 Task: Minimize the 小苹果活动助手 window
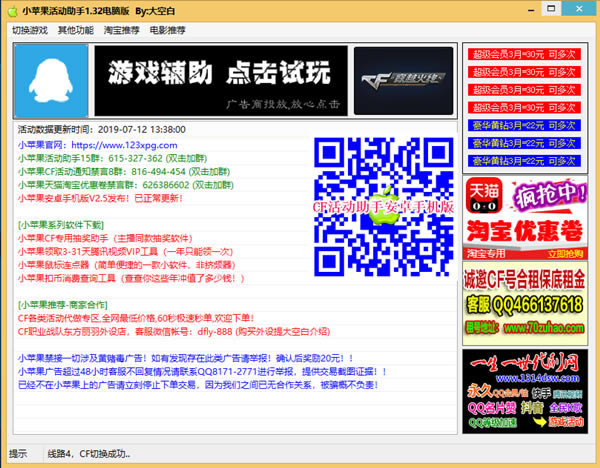point(531,10)
